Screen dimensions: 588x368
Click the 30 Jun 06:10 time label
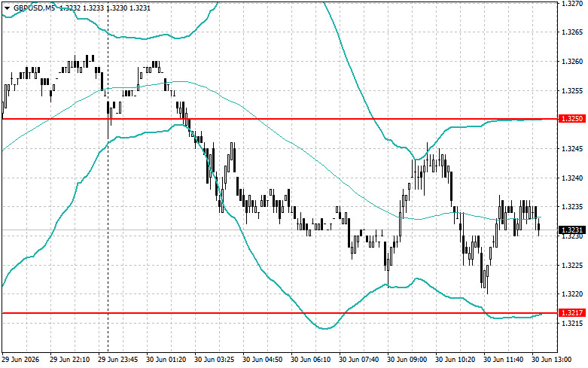(x=311, y=360)
